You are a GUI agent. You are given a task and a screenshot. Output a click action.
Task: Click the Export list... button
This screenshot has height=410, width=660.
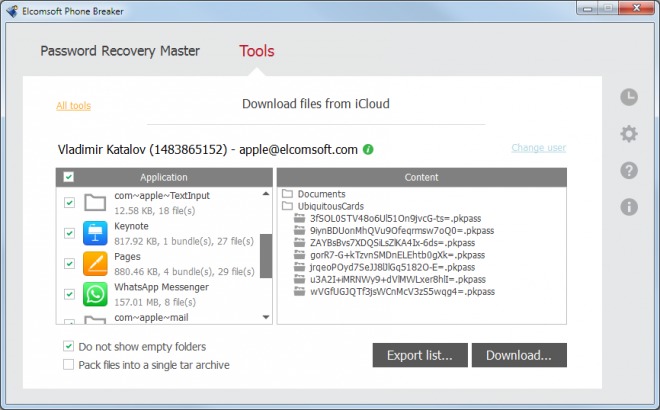click(420, 355)
